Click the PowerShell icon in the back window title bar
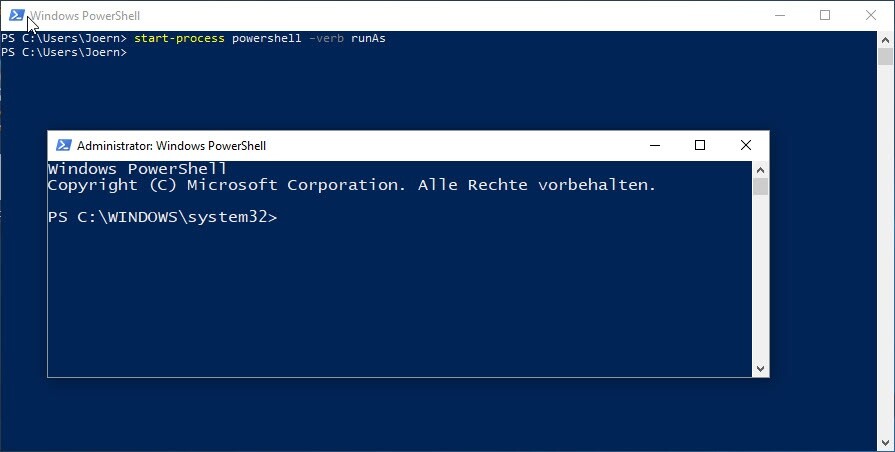 [x=16, y=15]
